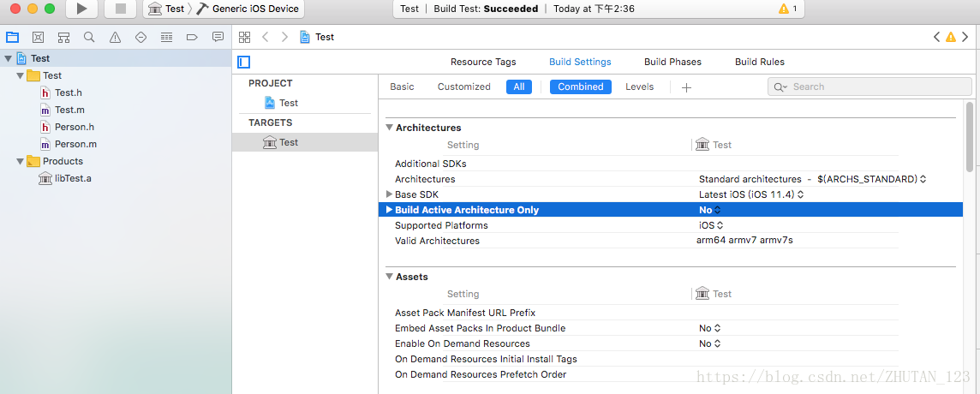980x394 pixels.
Task: Expand the Base SDK setting row
Action: pos(390,194)
